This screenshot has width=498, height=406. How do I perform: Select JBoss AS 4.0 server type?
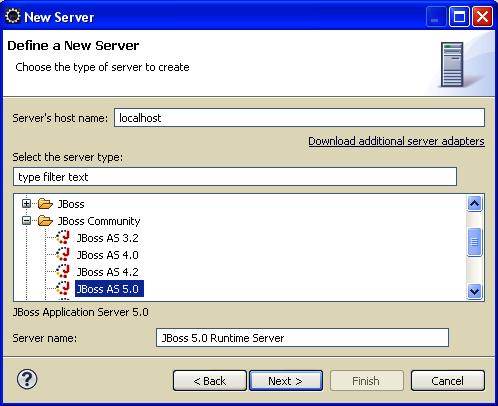(107, 255)
